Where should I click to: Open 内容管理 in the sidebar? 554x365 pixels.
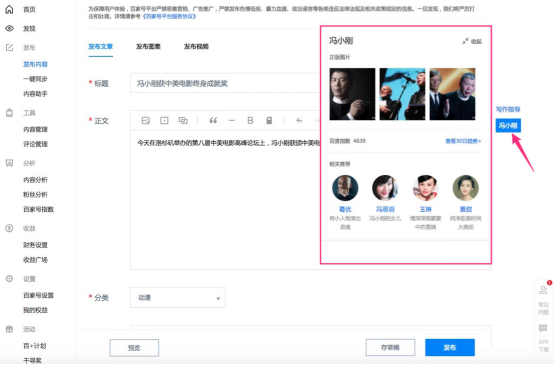[35, 129]
